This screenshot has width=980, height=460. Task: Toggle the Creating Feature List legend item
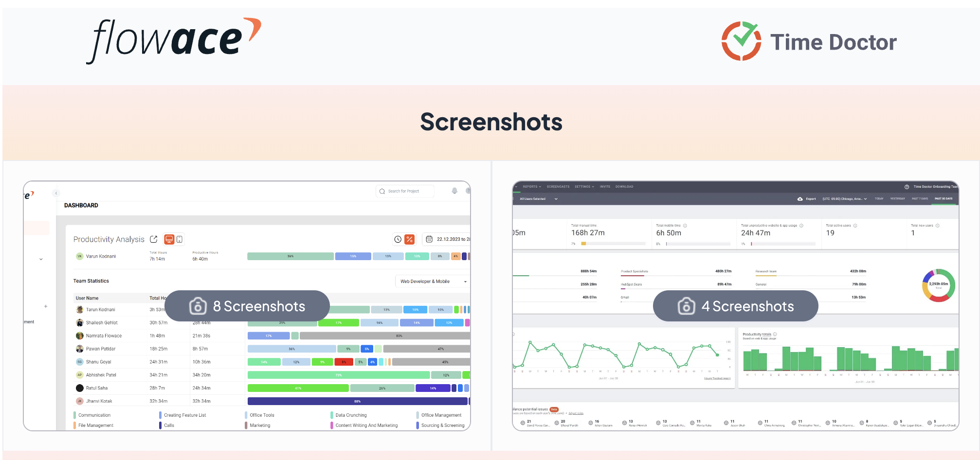tap(183, 415)
